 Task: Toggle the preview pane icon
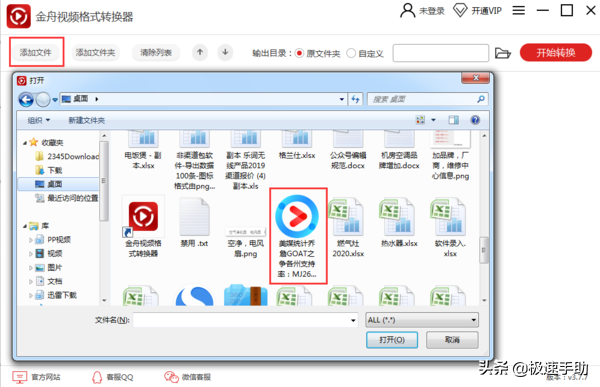(x=454, y=120)
